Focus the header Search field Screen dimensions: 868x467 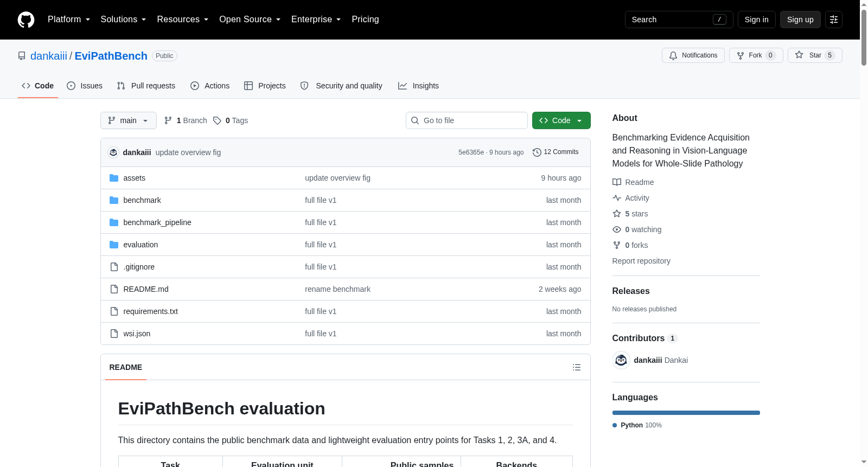[x=679, y=20]
